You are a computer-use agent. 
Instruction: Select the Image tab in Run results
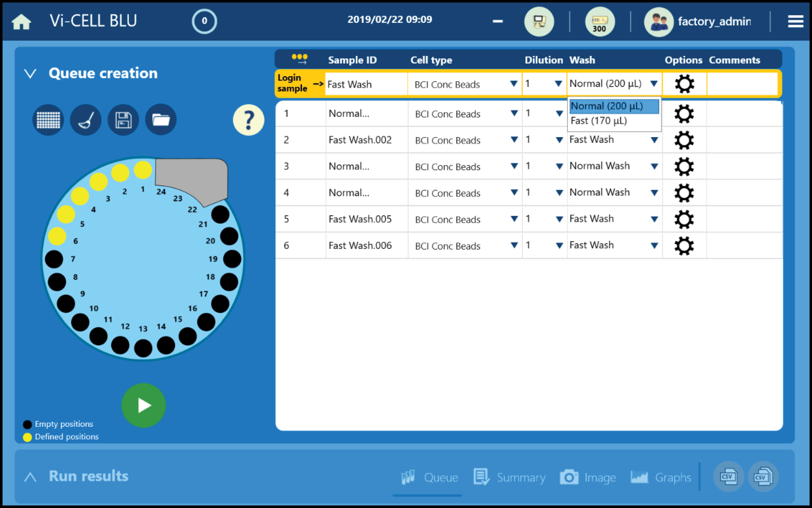(x=588, y=477)
